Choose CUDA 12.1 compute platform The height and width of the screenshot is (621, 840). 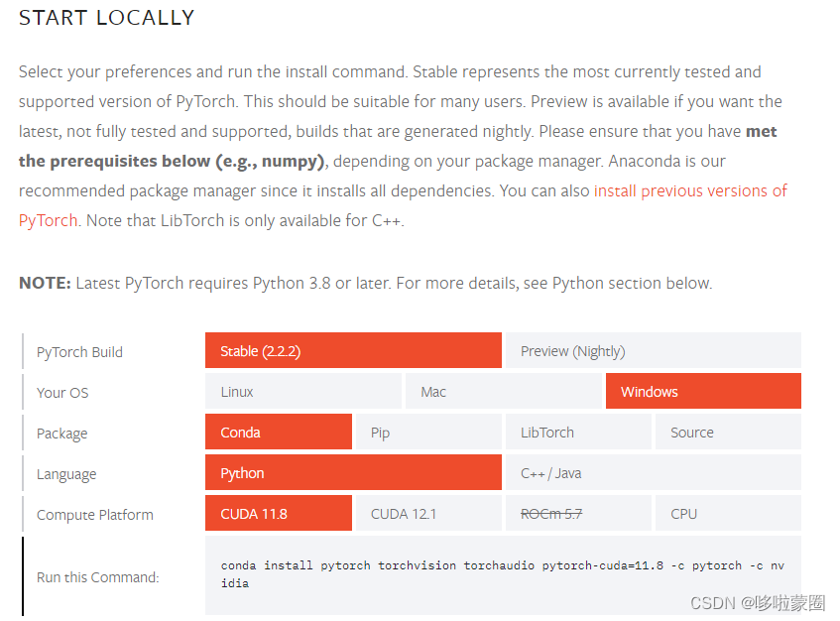click(428, 513)
